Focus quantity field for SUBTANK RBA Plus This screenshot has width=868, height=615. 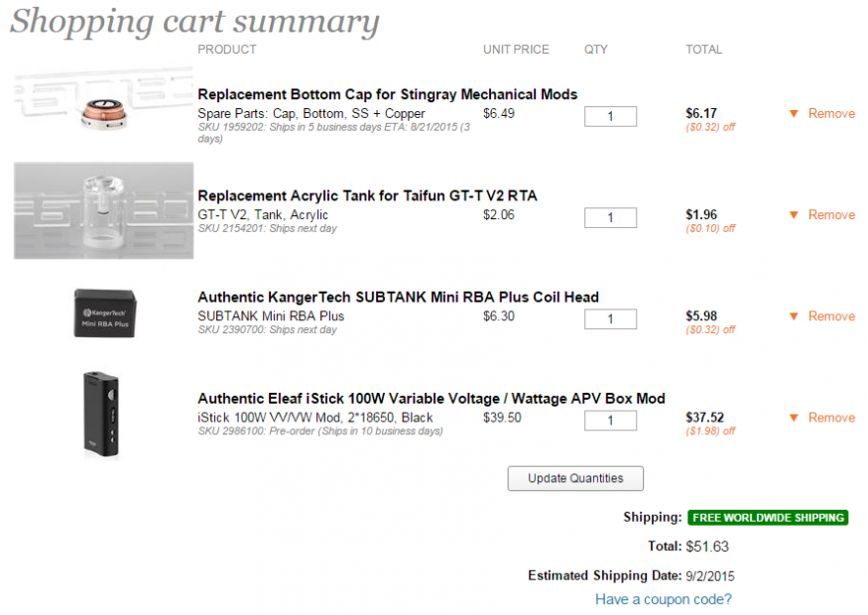pos(610,319)
